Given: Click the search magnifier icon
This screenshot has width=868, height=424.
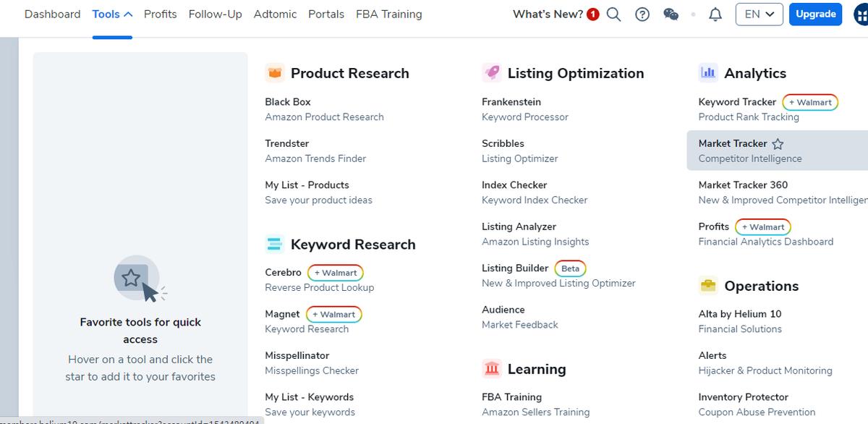Looking at the screenshot, I should [x=613, y=14].
